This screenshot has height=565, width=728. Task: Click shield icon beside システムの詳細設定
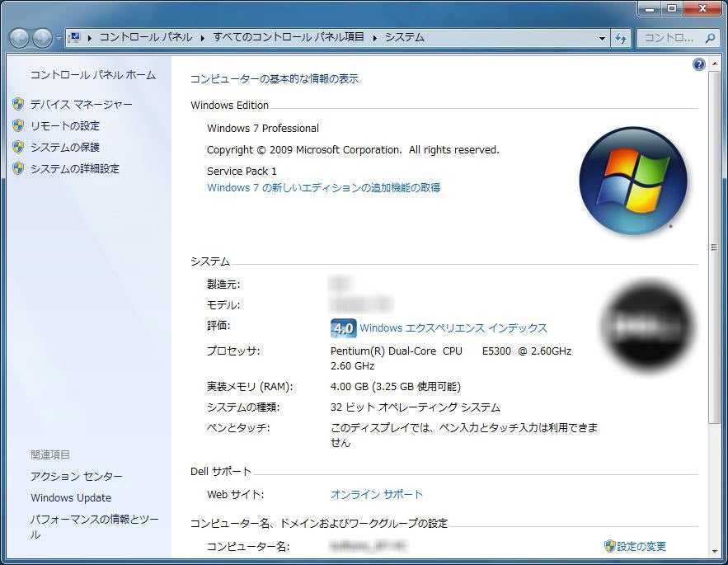tap(18, 168)
